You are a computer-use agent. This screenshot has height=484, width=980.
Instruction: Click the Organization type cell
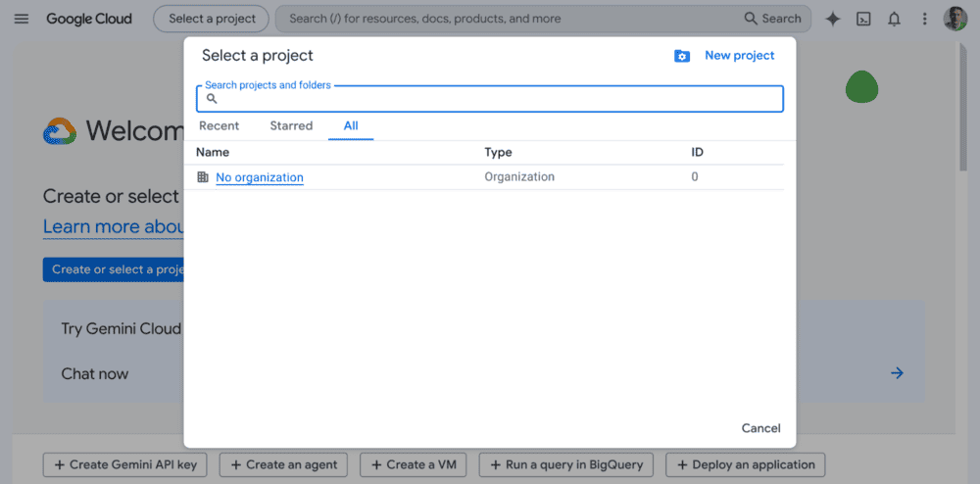(x=519, y=176)
